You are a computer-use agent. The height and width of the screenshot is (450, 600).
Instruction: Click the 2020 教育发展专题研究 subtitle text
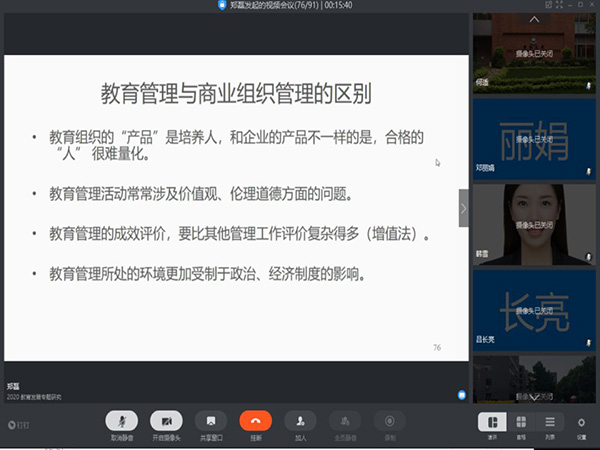(34, 397)
